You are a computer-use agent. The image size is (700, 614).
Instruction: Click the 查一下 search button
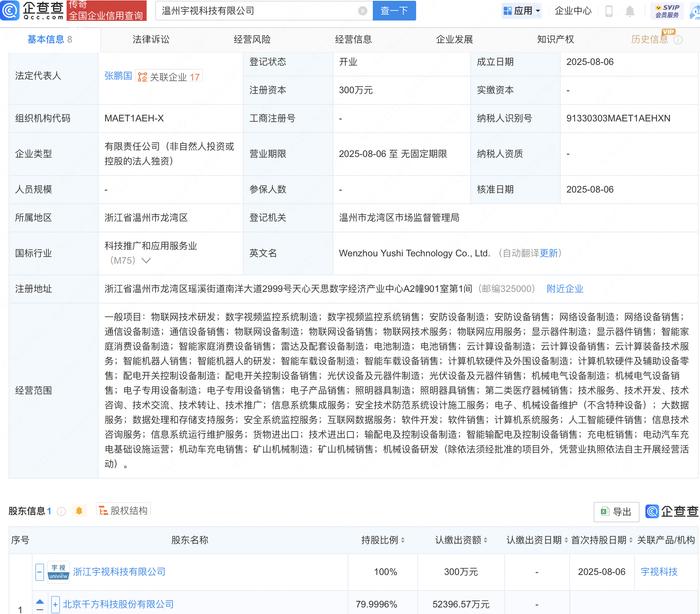point(394,11)
